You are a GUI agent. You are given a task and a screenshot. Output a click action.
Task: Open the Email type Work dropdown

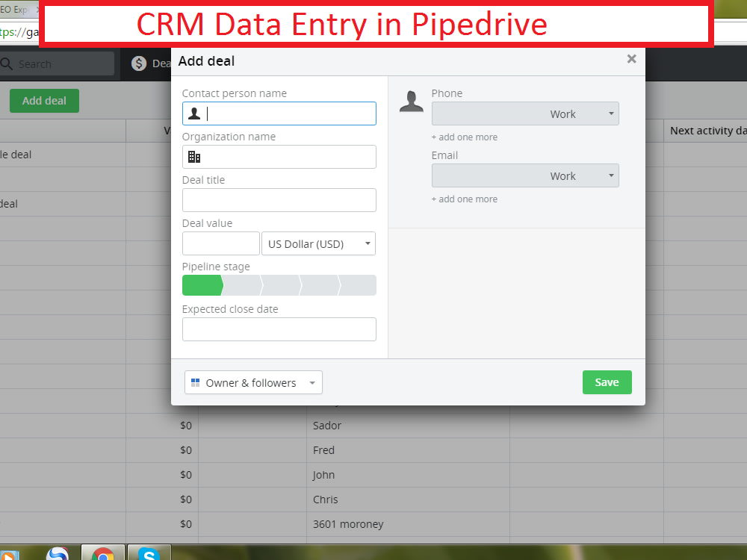click(x=582, y=175)
